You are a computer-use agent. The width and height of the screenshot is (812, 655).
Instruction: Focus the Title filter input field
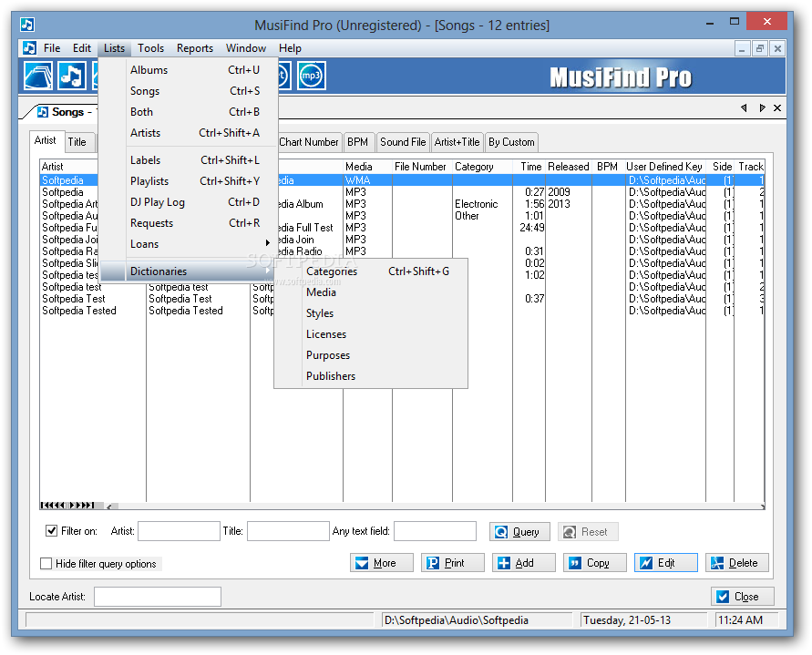pos(288,531)
